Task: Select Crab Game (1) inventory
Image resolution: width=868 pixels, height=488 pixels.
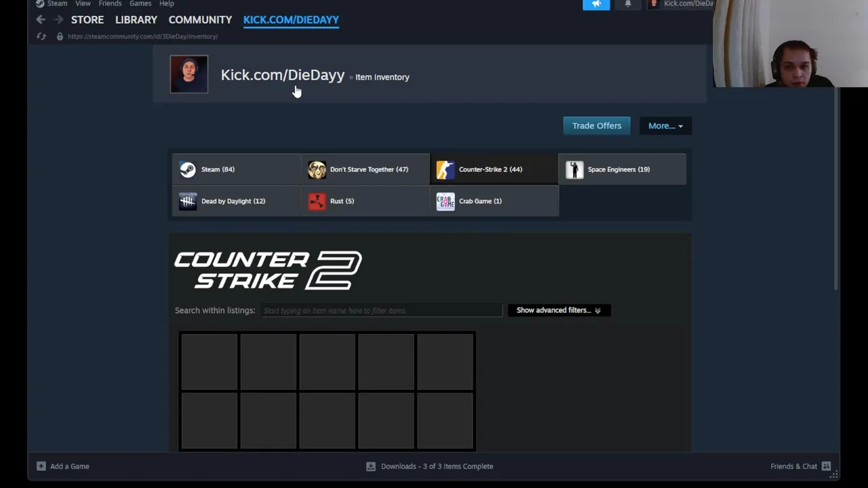Action: click(x=494, y=201)
